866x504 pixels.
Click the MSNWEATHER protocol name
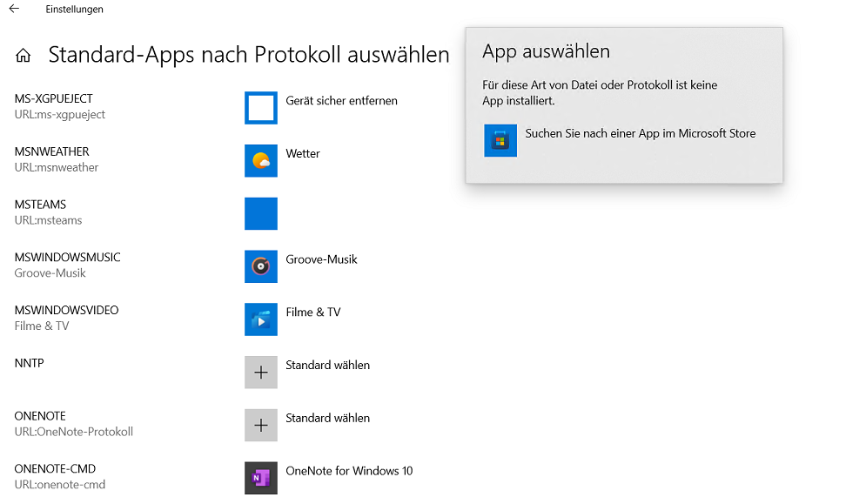click(52, 151)
